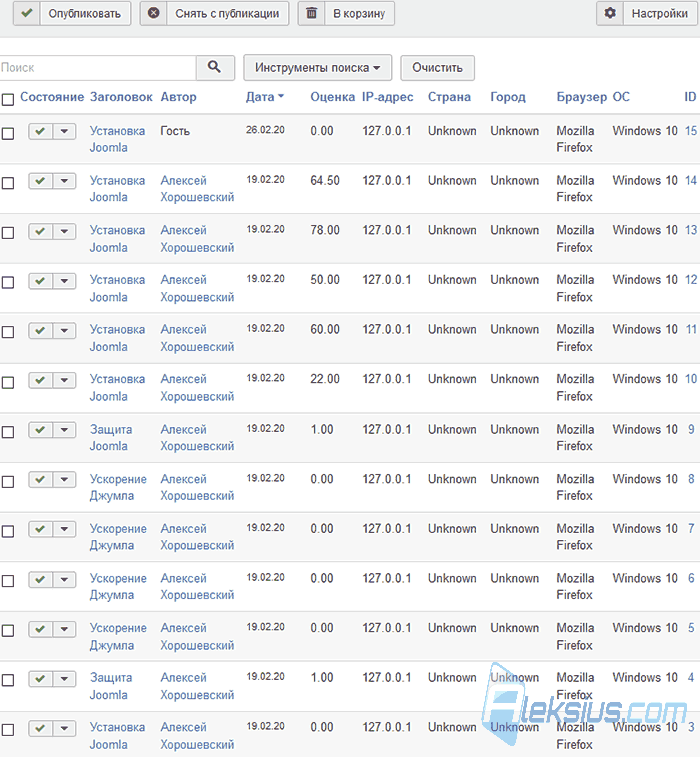This screenshot has width=700, height=757.
Task: Toggle publish state of row ID 5
Action: (x=41, y=629)
